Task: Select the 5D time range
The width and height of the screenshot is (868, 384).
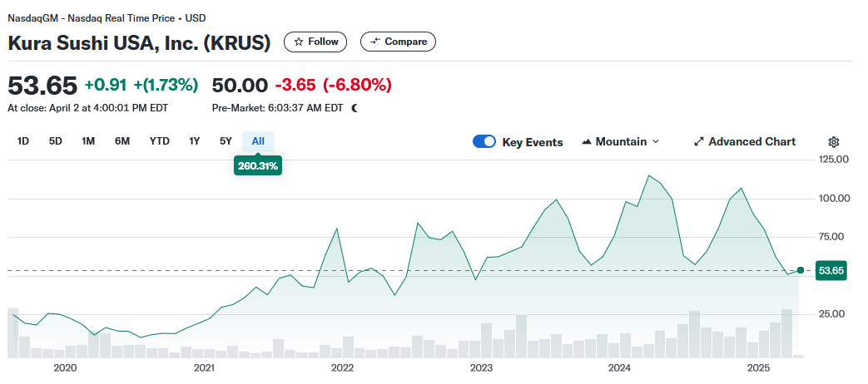Action: click(56, 141)
